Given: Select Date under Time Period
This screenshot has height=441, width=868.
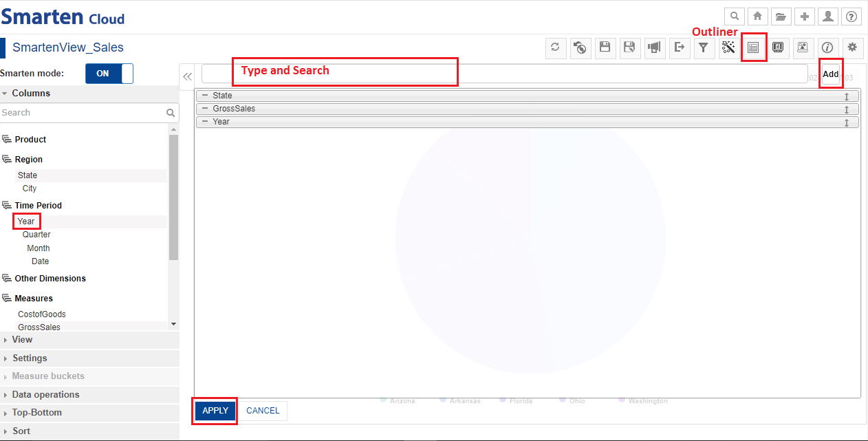Looking at the screenshot, I should coord(40,261).
